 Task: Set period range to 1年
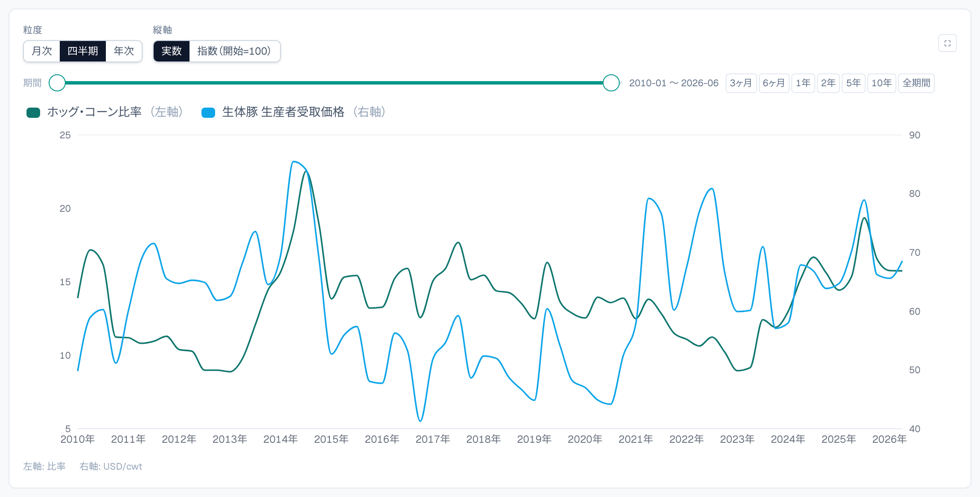pyautogui.click(x=803, y=83)
